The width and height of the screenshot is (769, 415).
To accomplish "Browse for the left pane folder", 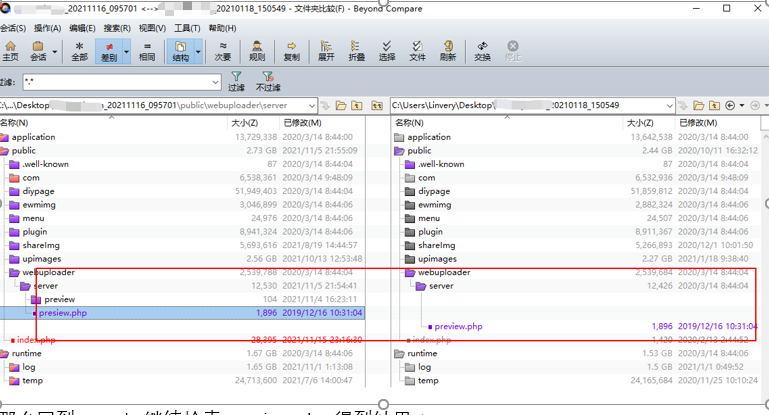I will click(341, 105).
